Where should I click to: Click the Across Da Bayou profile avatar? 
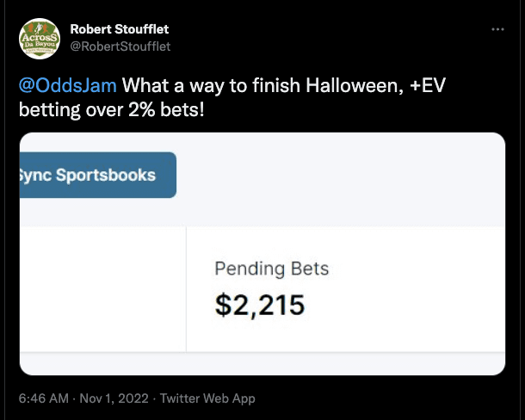point(40,39)
